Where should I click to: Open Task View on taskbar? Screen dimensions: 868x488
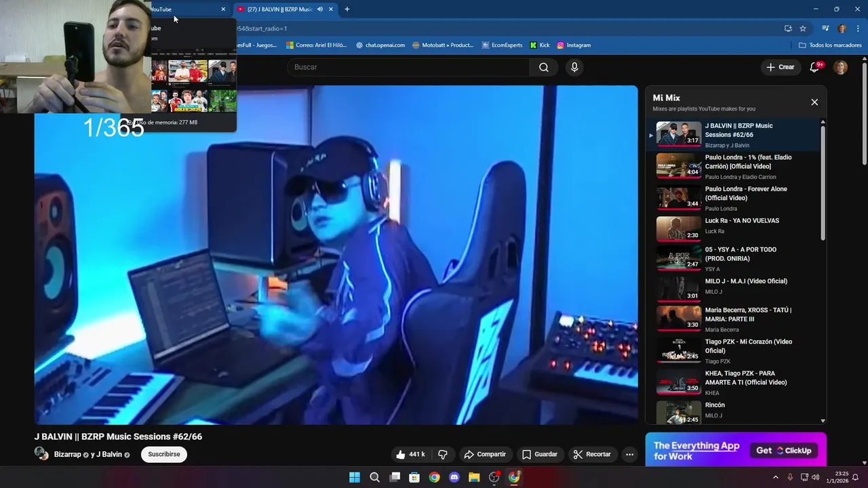coord(395,477)
